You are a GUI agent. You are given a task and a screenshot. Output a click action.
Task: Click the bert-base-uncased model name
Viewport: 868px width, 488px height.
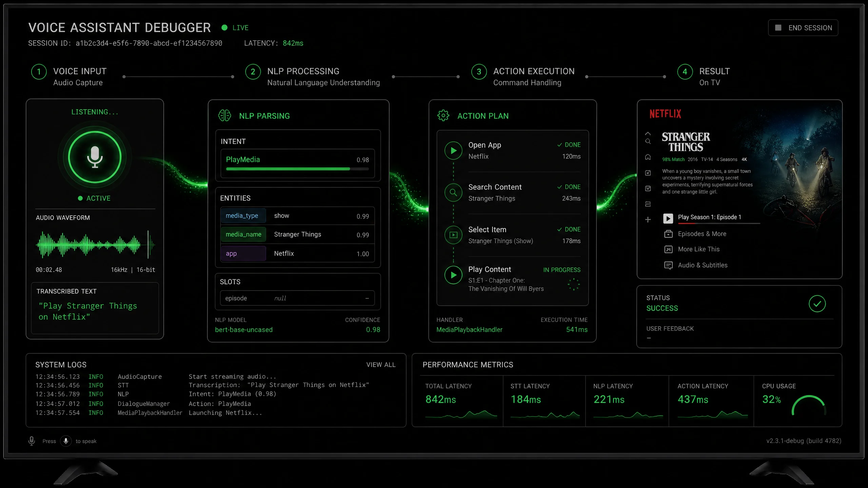[x=244, y=330]
